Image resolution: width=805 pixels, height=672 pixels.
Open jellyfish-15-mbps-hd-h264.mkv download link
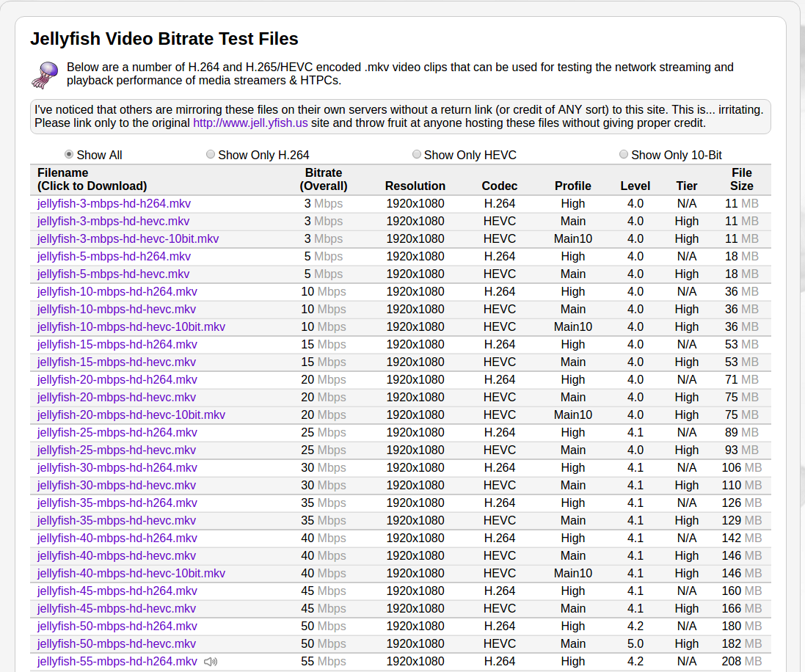[x=117, y=345]
